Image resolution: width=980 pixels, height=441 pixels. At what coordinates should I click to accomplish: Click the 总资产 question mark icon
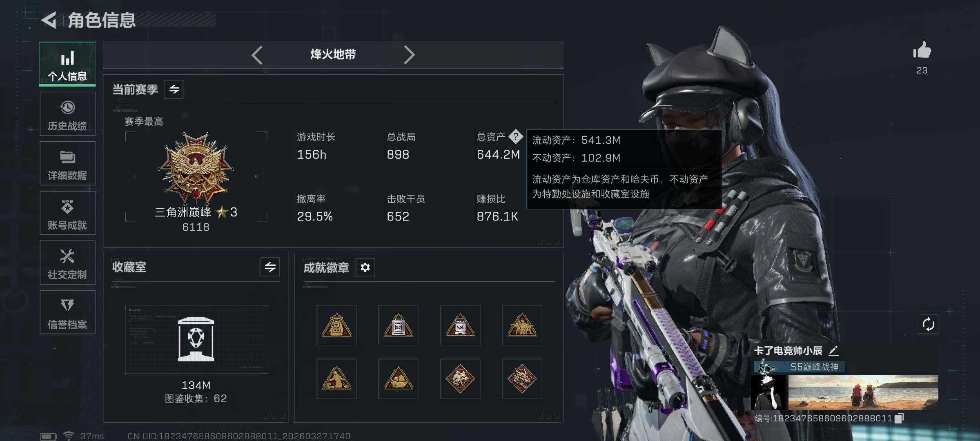[515, 136]
